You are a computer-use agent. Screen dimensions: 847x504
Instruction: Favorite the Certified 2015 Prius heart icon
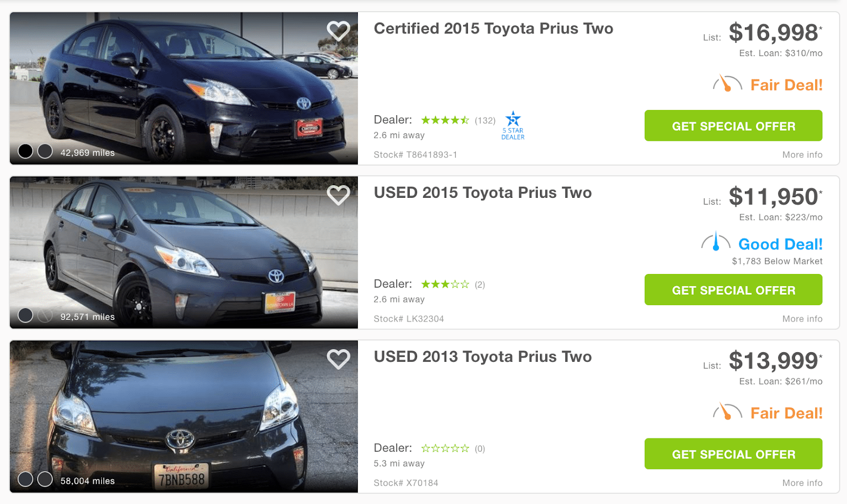click(x=338, y=31)
